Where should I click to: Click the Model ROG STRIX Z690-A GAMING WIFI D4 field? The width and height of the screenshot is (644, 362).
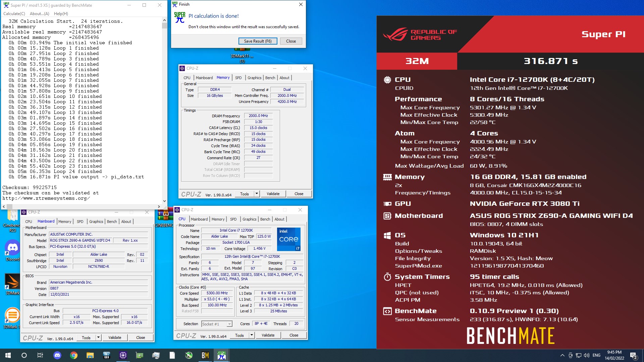pyautogui.click(x=80, y=240)
